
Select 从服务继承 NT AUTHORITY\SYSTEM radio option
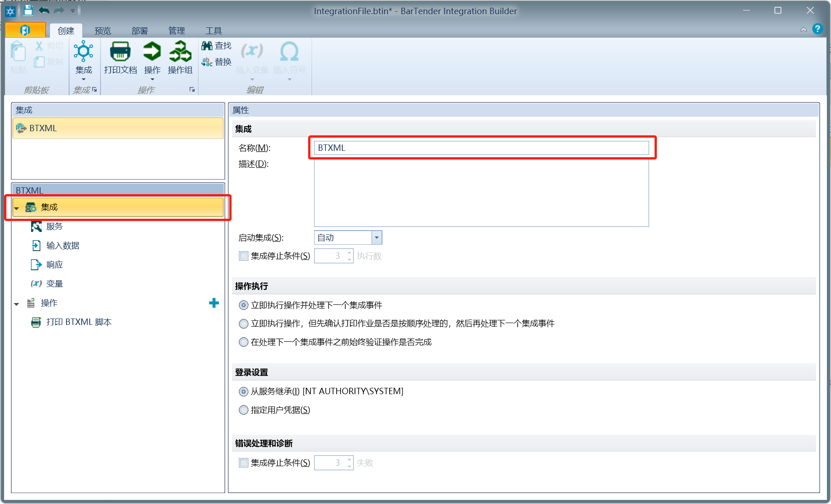pyautogui.click(x=244, y=391)
